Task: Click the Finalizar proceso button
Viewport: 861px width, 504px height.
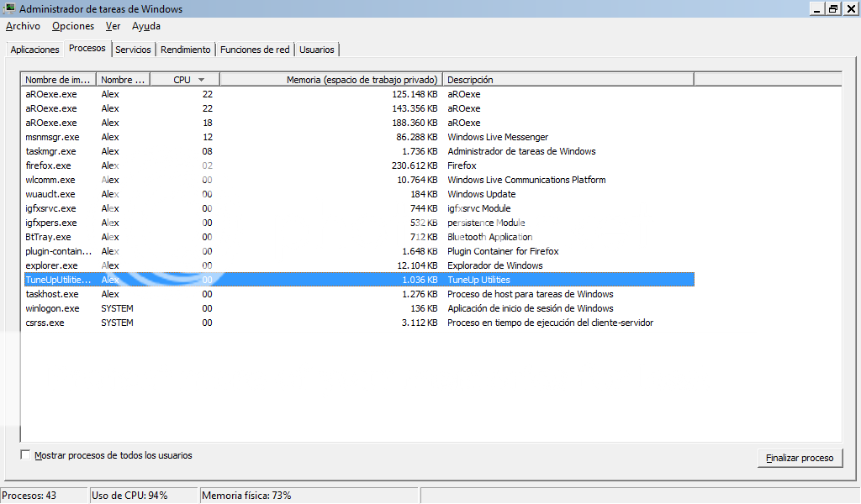Action: pyautogui.click(x=799, y=458)
